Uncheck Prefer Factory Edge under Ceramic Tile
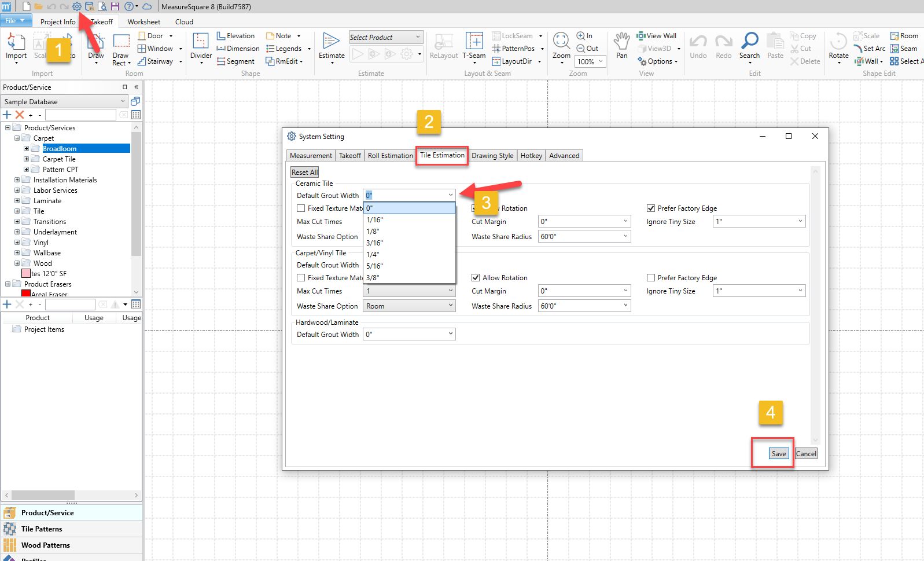The image size is (924, 561). point(651,208)
